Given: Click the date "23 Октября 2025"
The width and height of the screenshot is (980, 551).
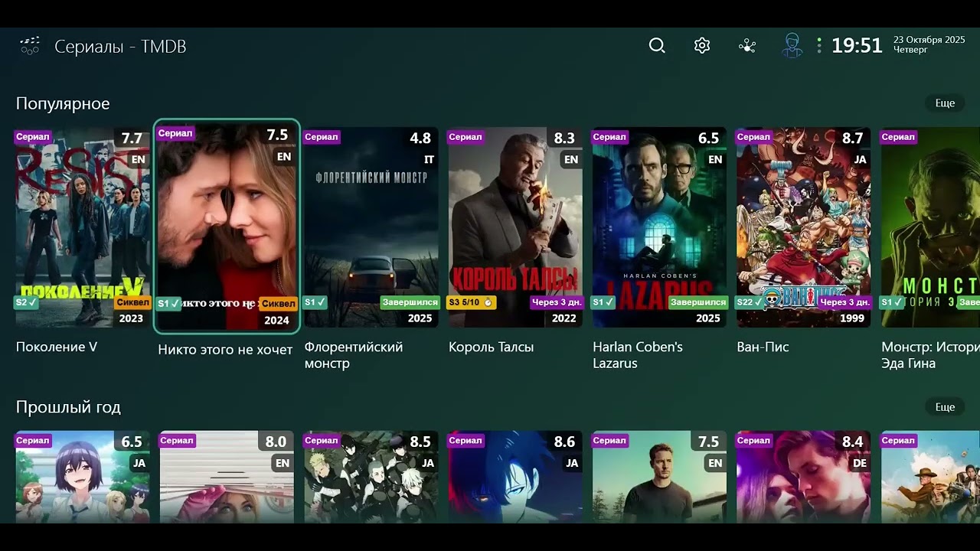Looking at the screenshot, I should (929, 40).
